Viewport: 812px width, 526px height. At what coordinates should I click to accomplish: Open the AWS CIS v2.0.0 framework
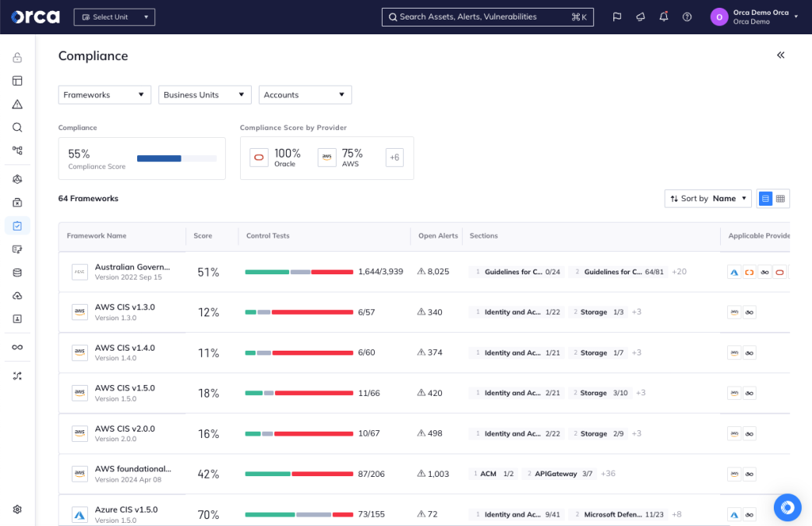[x=424, y=433]
